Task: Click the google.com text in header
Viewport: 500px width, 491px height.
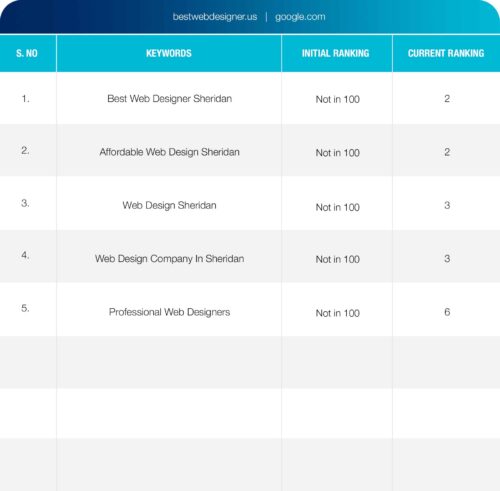Action: coord(300,17)
